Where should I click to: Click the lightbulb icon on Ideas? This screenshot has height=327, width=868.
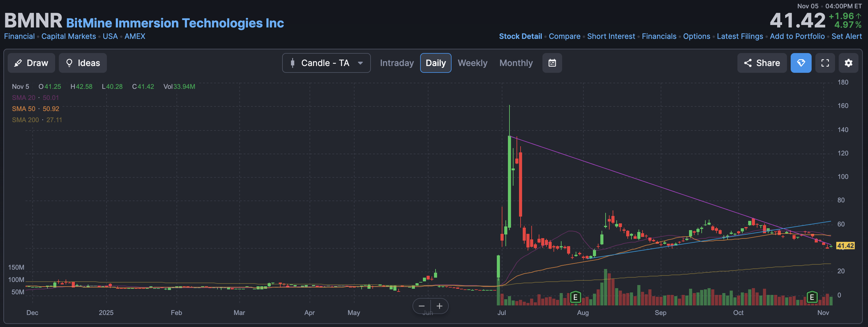tap(69, 63)
